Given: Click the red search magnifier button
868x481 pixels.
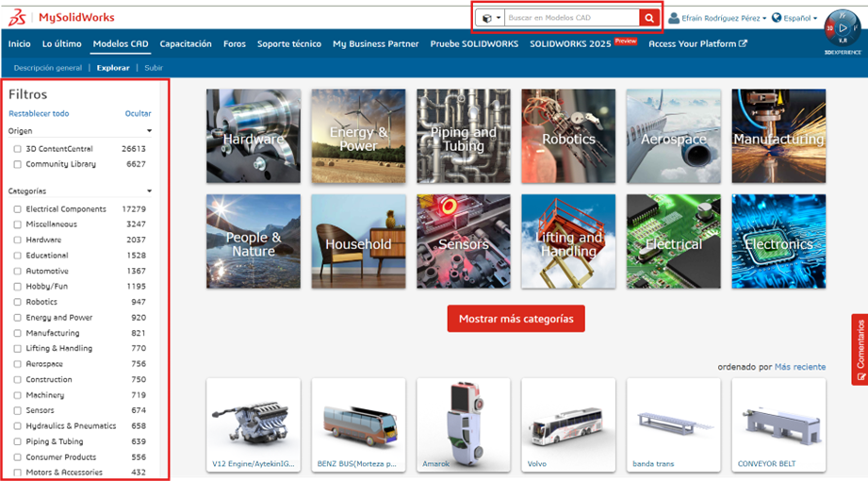Looking at the screenshot, I should (649, 18).
